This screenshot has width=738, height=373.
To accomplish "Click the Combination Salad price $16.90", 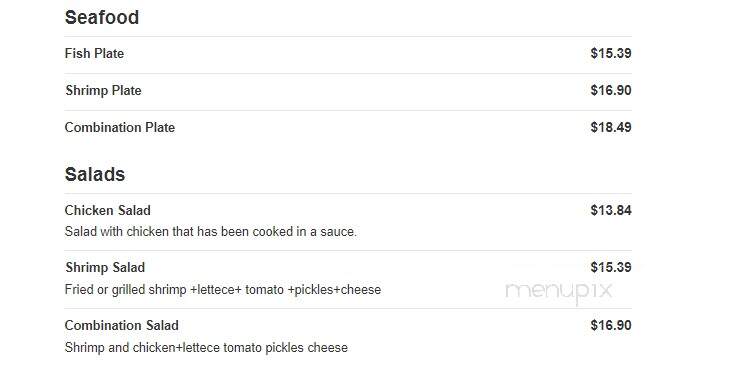I will click(611, 325).
